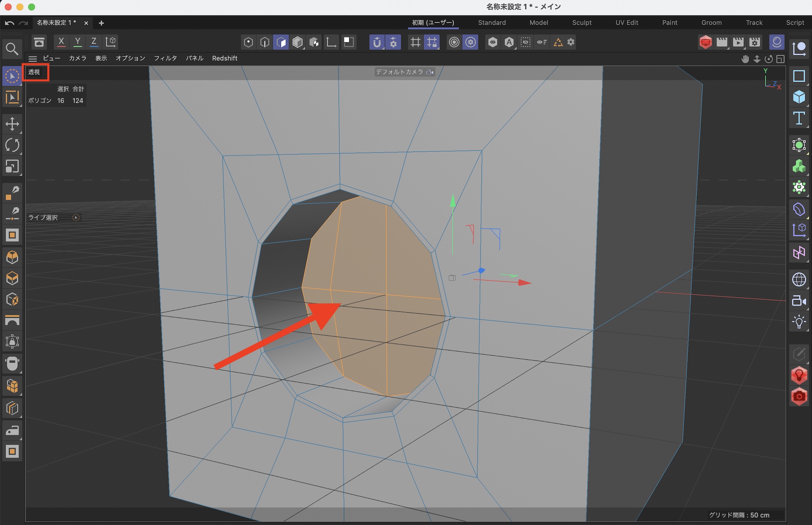The image size is (812, 525).
Task: Add a new document tab with plus
Action: [x=101, y=23]
